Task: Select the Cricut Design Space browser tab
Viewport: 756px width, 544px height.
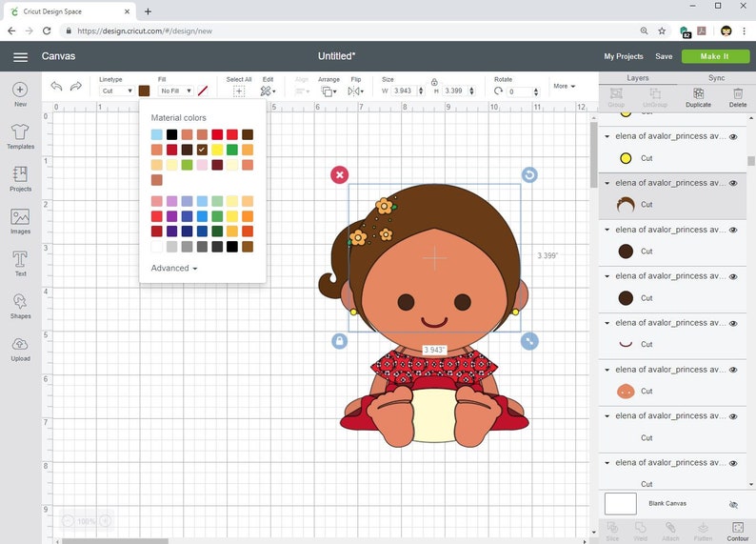Action: click(70, 11)
